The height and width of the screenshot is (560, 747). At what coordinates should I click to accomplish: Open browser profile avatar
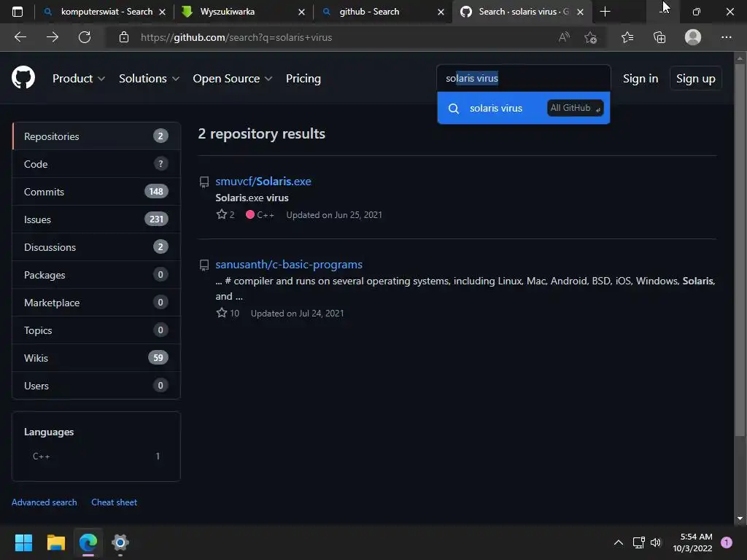(x=693, y=37)
